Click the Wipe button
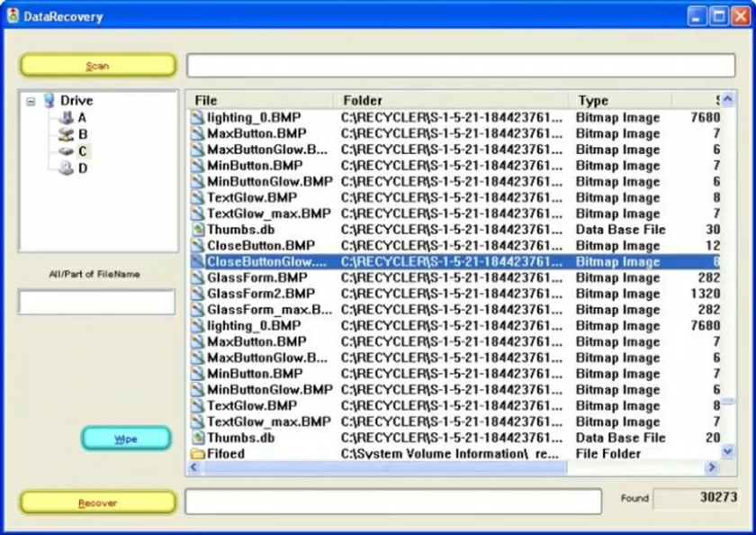 pos(126,439)
